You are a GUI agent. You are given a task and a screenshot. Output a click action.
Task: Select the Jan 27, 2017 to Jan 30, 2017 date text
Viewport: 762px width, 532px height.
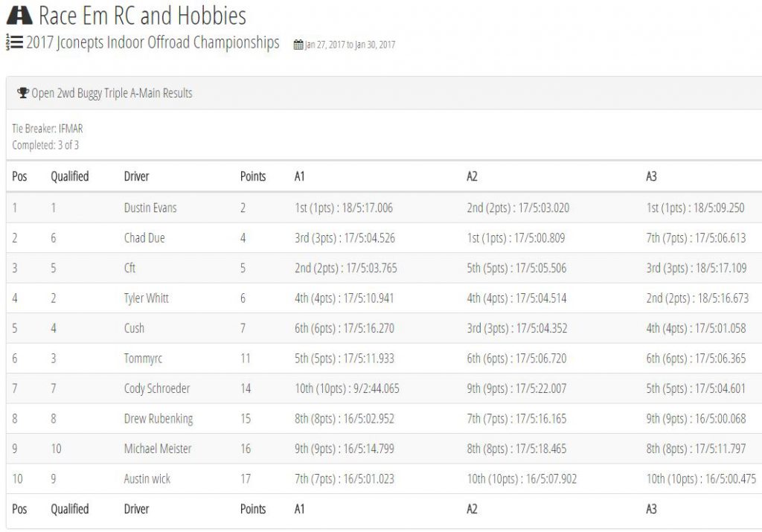(350, 45)
